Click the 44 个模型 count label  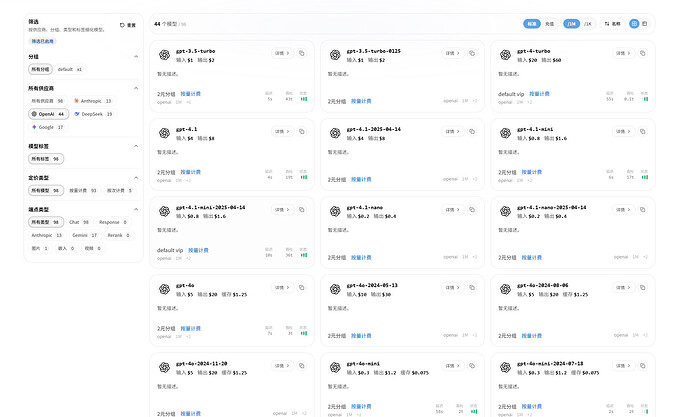click(165, 24)
